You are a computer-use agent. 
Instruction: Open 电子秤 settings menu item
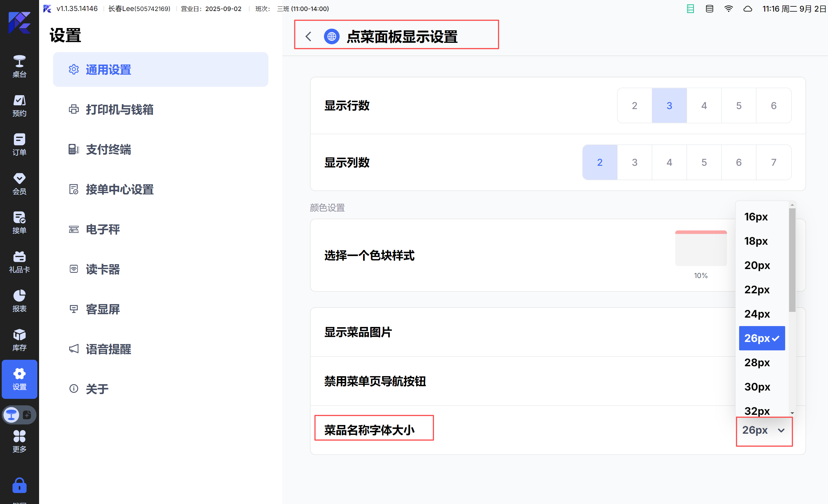click(x=102, y=229)
